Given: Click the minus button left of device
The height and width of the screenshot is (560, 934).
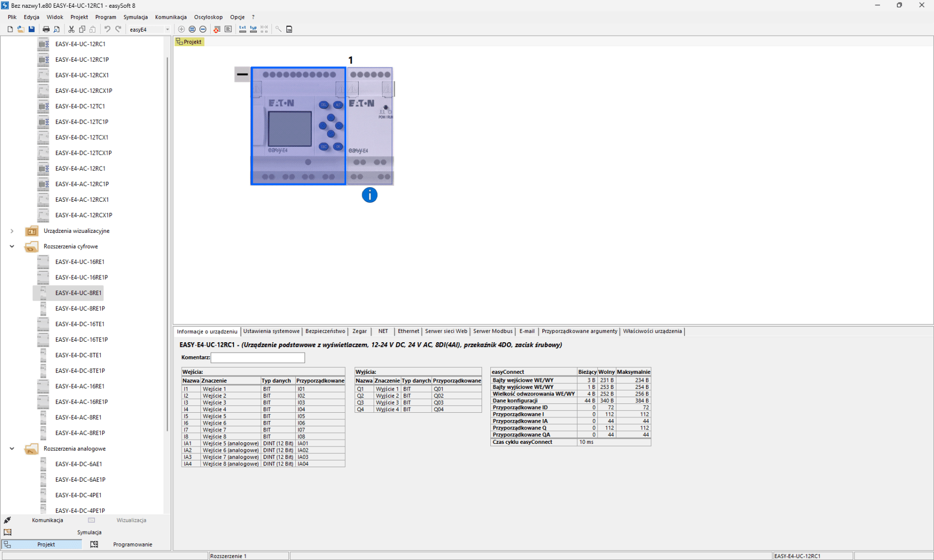Looking at the screenshot, I should (242, 75).
